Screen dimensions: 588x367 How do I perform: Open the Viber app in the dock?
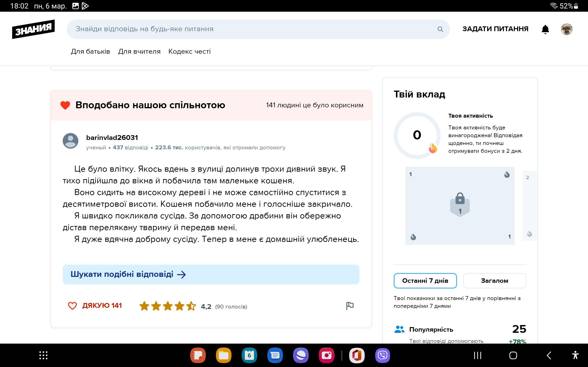coord(382,356)
